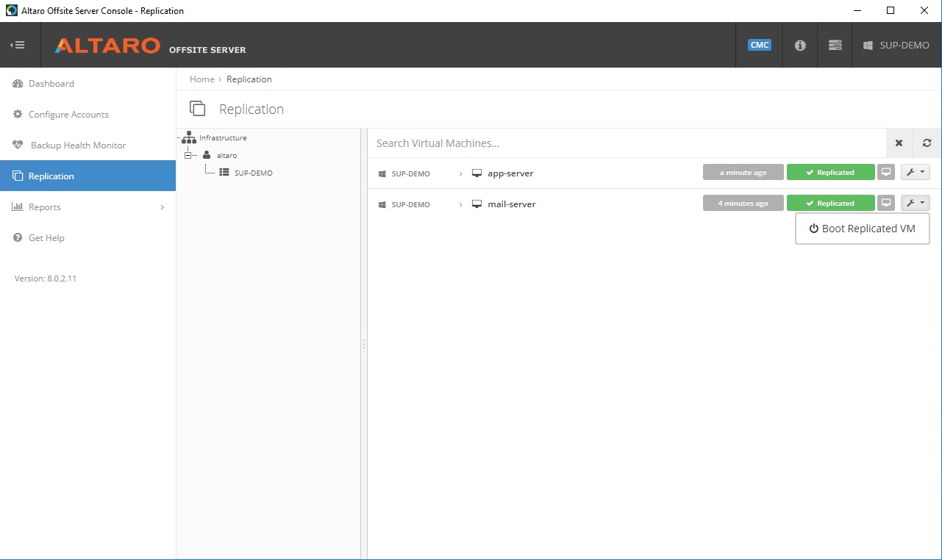Click the Reports bar chart icon
942x560 pixels.
pos(18,207)
